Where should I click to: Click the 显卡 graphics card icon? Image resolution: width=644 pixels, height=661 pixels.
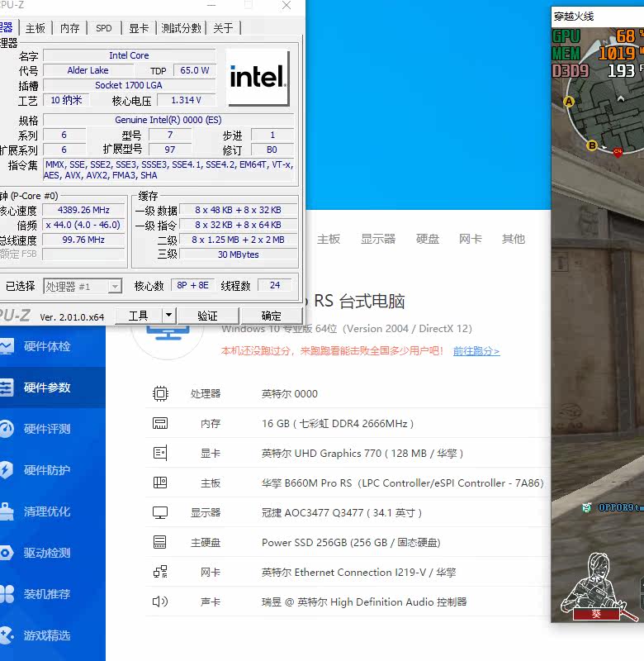pyautogui.click(x=160, y=453)
